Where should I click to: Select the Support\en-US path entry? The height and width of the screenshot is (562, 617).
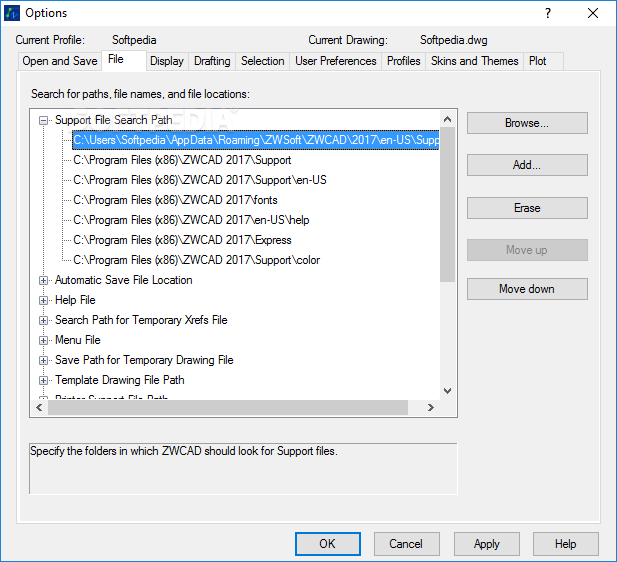(x=200, y=180)
